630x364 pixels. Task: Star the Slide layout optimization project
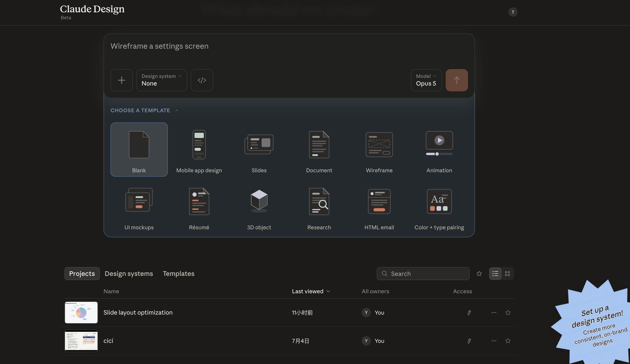pyautogui.click(x=508, y=313)
